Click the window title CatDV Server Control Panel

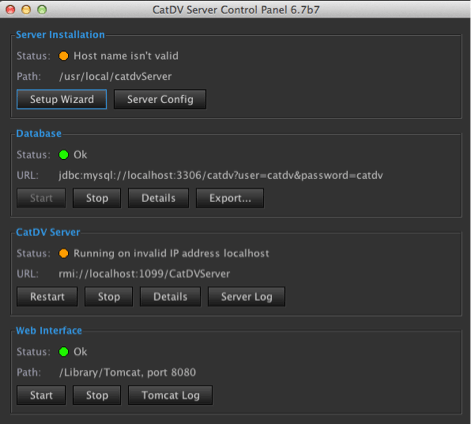[236, 10]
